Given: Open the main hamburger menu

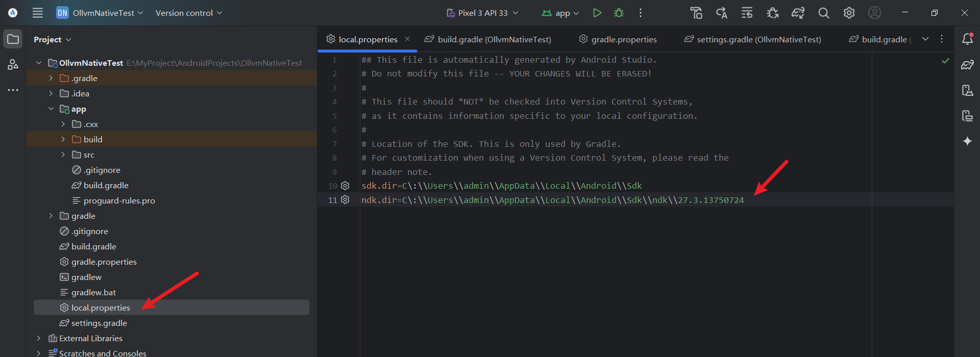Looking at the screenshot, I should click(37, 13).
